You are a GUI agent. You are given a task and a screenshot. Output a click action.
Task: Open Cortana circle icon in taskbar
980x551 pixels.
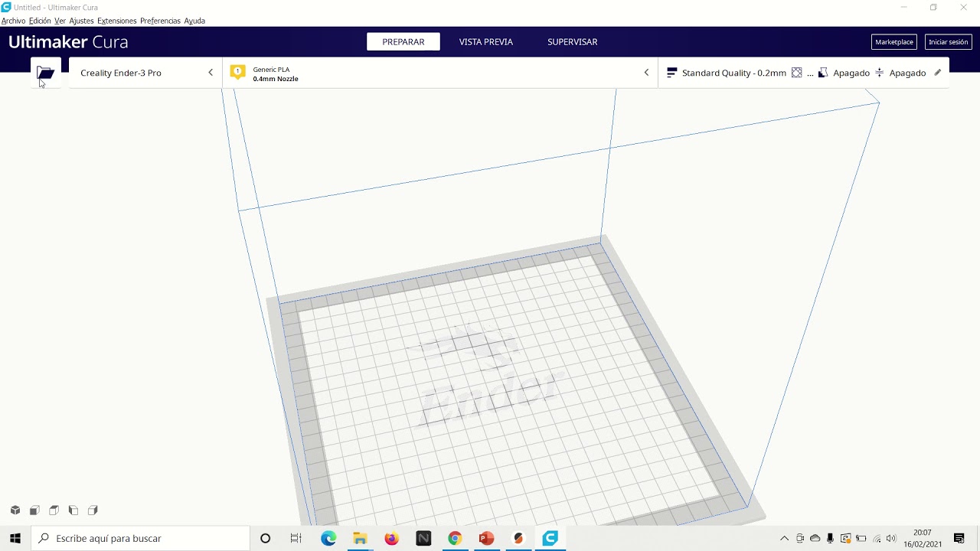coord(265,539)
